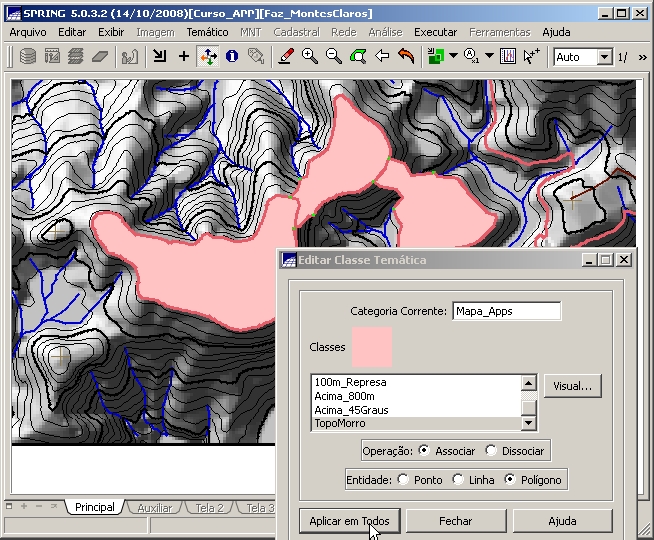Select the crosshair cursor tool

183,57
